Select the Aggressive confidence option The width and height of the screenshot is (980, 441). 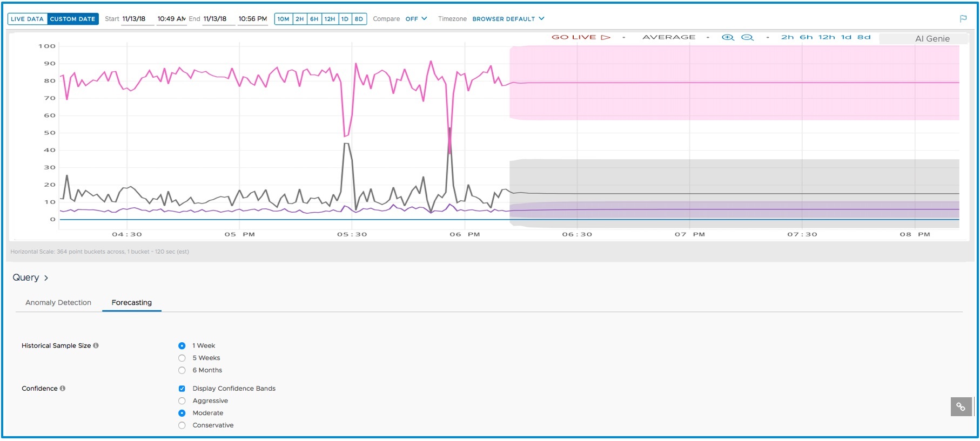pos(182,401)
